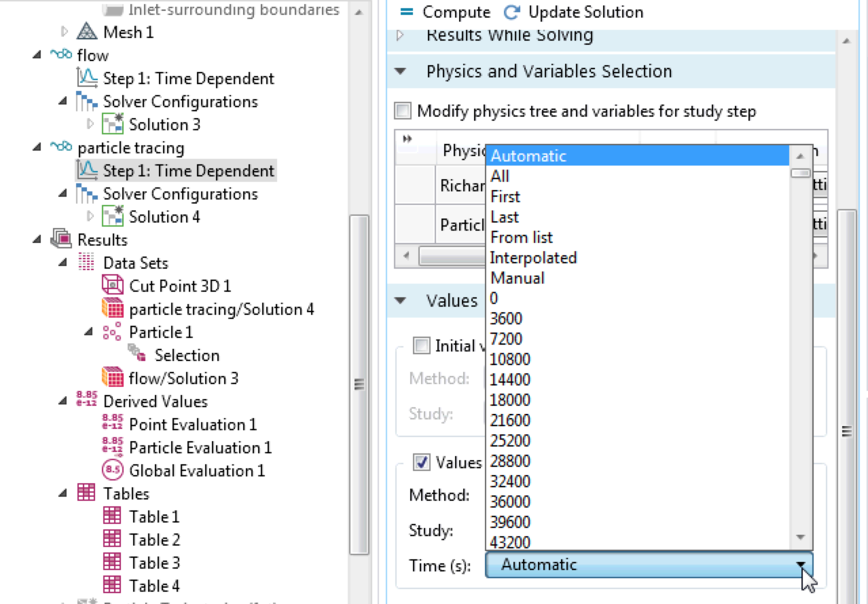868x604 pixels.
Task: Click the Particle 1 dataset icon
Action: pos(112,332)
